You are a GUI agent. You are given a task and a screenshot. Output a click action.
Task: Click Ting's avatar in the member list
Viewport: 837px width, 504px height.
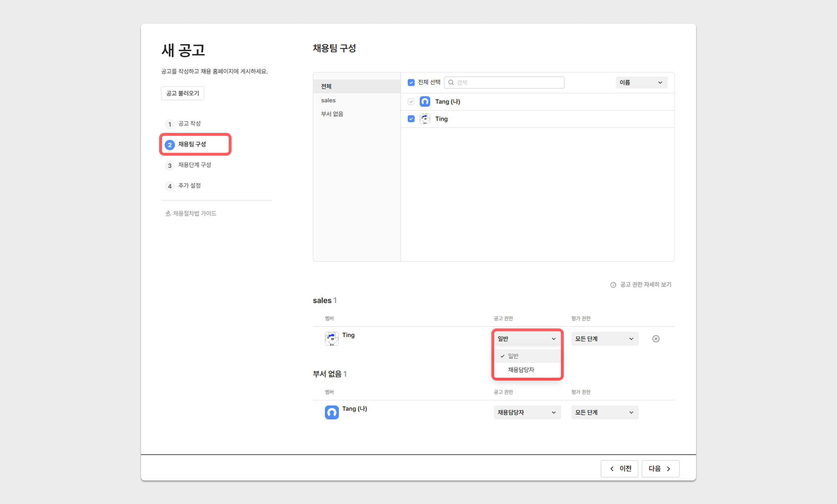coord(425,119)
